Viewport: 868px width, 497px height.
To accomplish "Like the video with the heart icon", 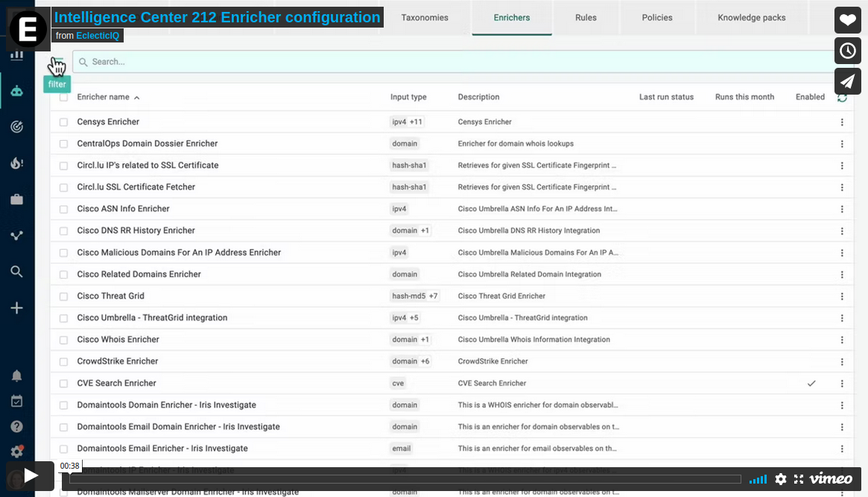I will [848, 19].
